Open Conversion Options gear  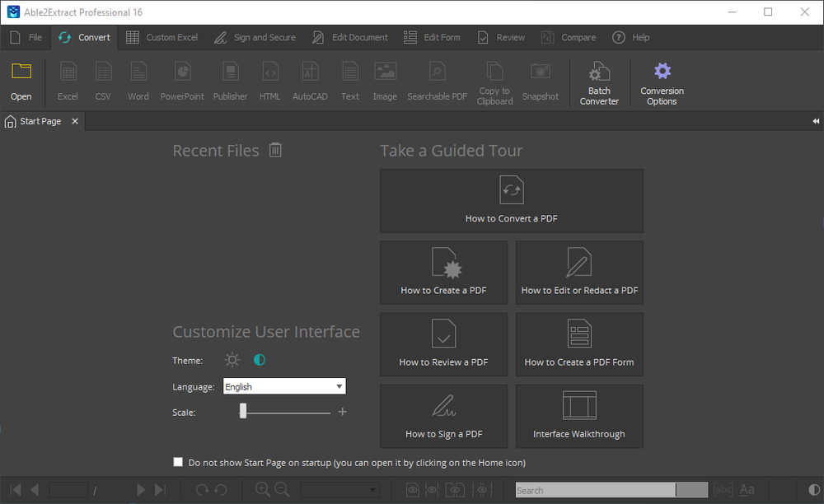[x=662, y=82]
